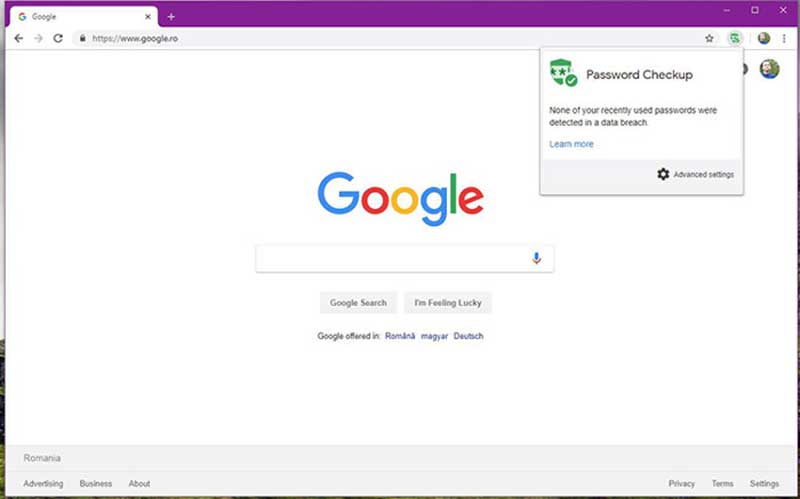Click the I'm Feeling Lucky button
This screenshot has height=499, width=800.
tap(448, 303)
